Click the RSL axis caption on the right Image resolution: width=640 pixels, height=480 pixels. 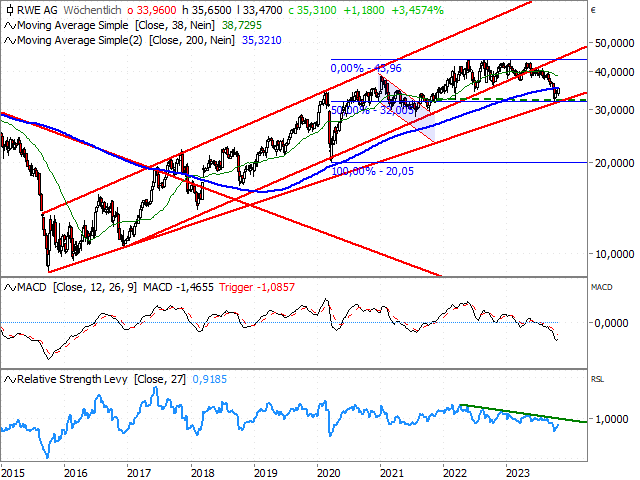coord(597,379)
